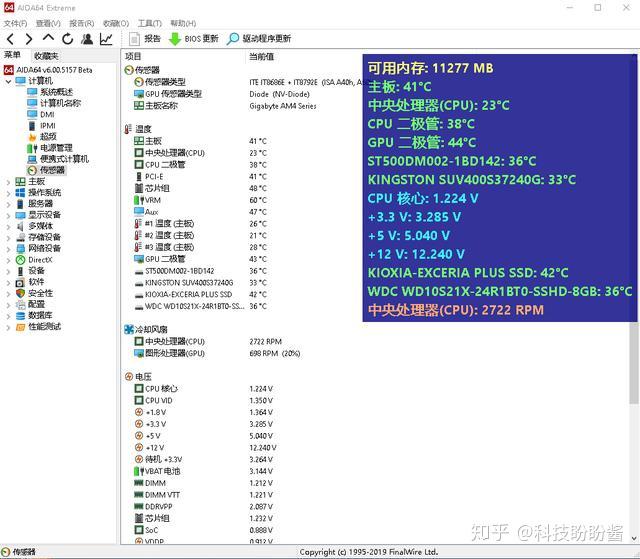
Task: Click the scrollbar down arrow
Action: [x=634, y=539]
